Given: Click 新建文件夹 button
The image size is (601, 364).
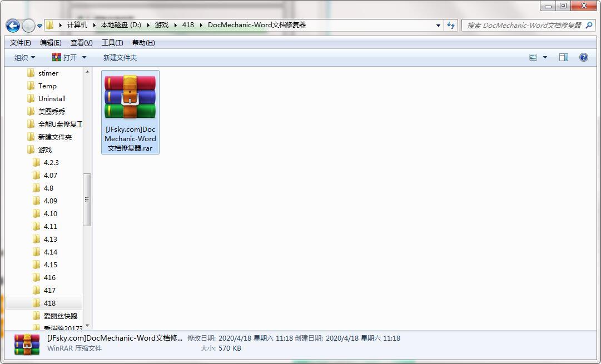Looking at the screenshot, I should pyautogui.click(x=120, y=57).
